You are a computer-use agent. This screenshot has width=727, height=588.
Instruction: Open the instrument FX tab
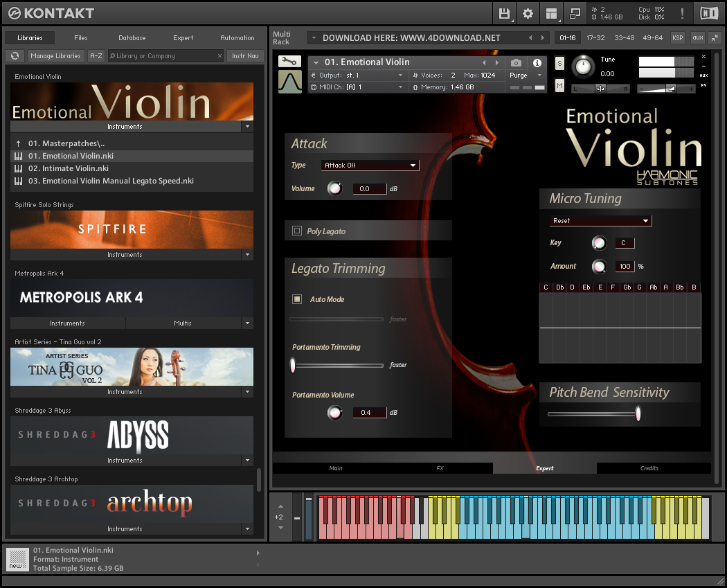(440, 468)
